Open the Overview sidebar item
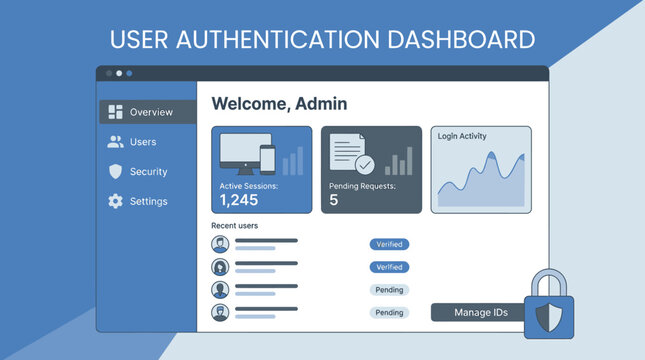Viewport: 645px width, 360px height. [x=148, y=111]
